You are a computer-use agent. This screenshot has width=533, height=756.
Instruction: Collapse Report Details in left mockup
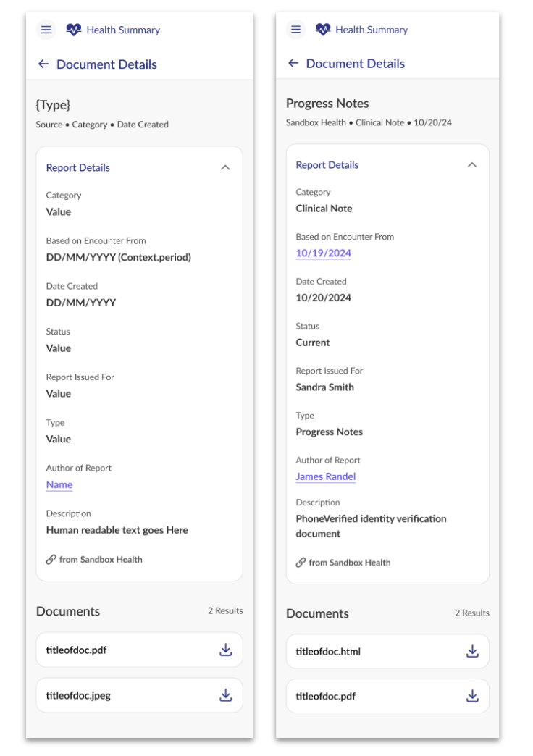pyautogui.click(x=225, y=167)
